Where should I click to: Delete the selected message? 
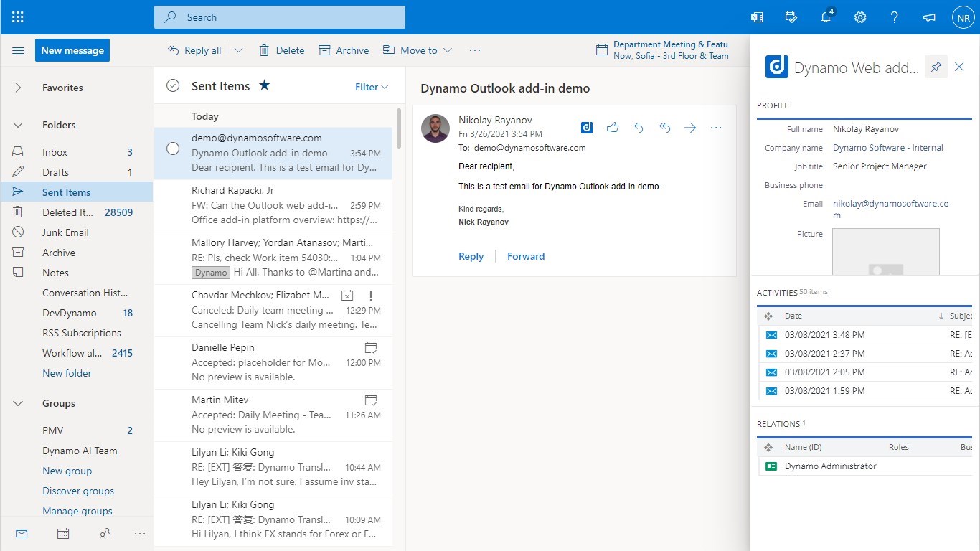281,50
